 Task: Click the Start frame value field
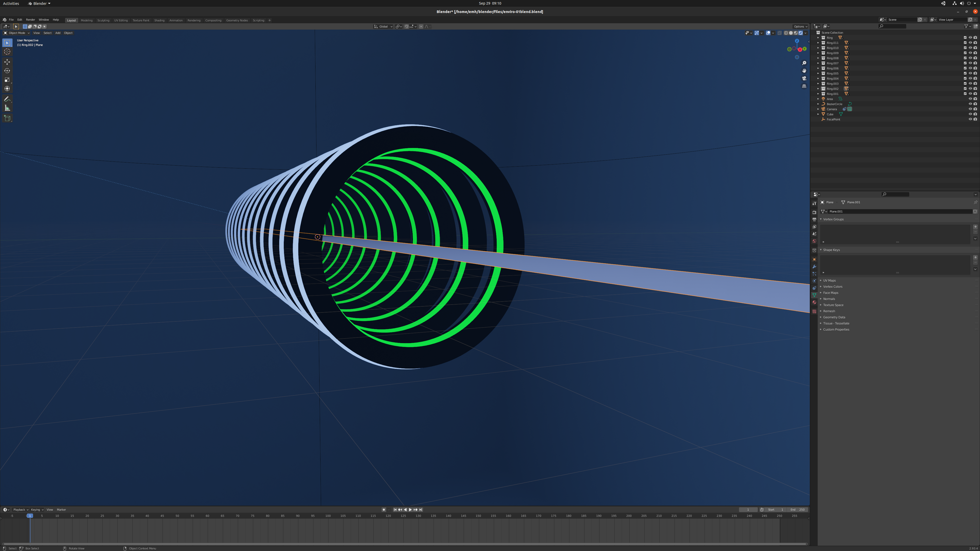coord(776,510)
